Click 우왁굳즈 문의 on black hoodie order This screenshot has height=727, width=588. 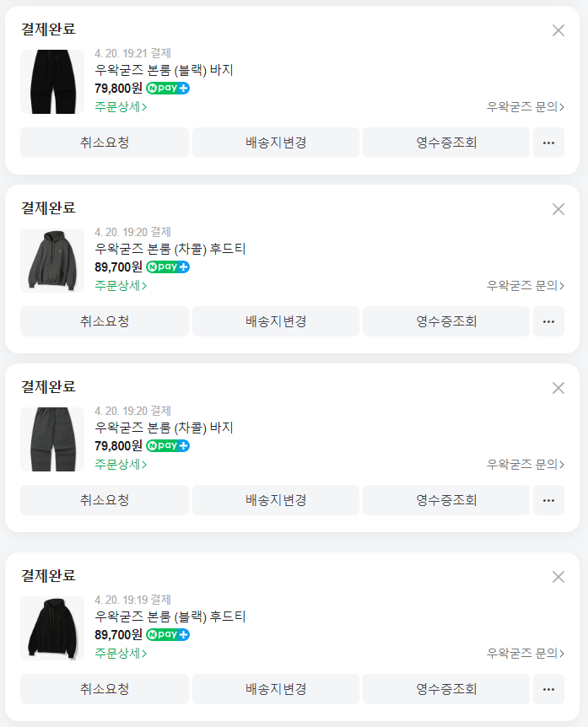[x=525, y=653]
